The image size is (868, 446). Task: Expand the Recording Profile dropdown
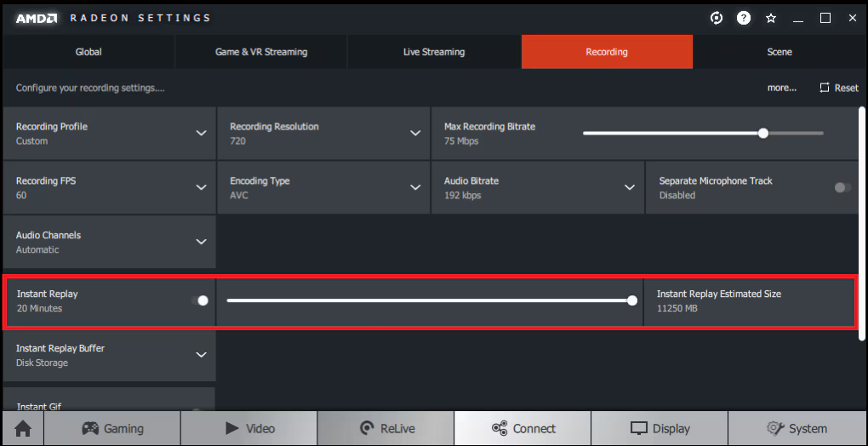tap(202, 134)
